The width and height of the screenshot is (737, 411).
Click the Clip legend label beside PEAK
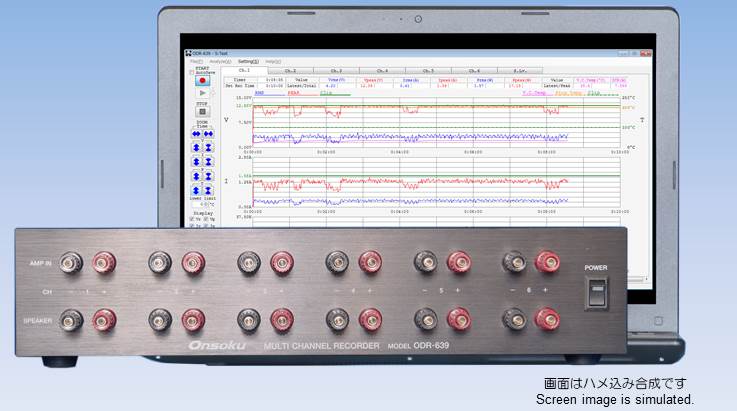326,93
